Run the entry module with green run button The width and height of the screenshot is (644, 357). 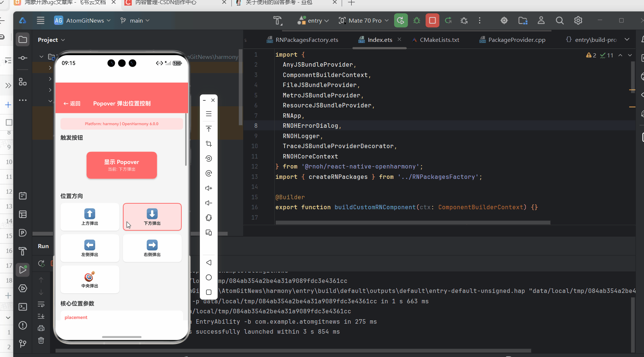point(401,20)
